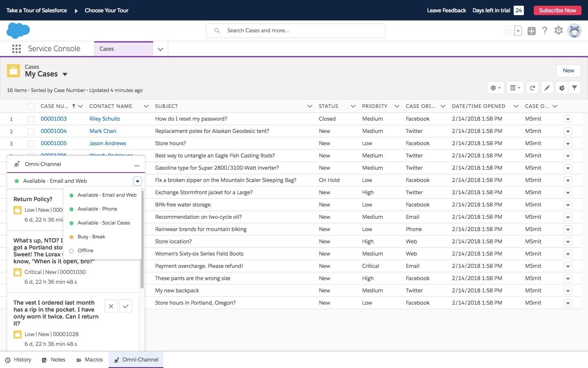Open the App Launcher grid icon
The width and height of the screenshot is (588, 368).
click(x=16, y=49)
